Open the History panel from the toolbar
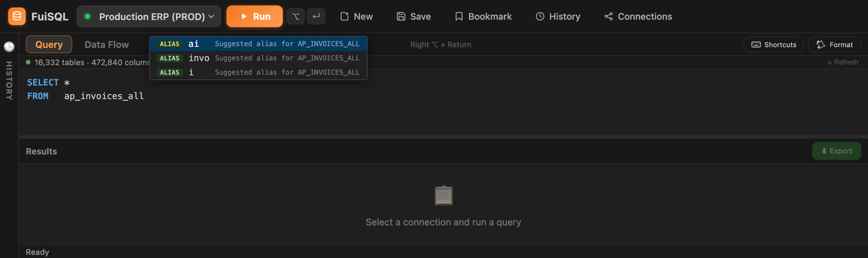This screenshot has width=868, height=258. tap(558, 16)
